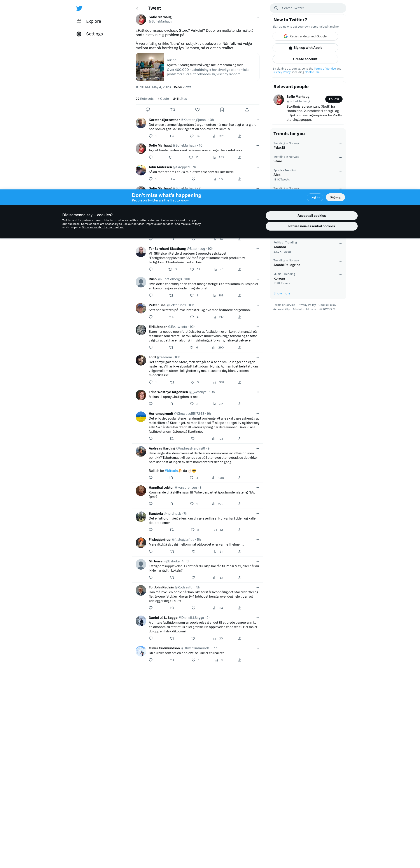Open the Settings gear in sidebar
This screenshot has height=868, width=420.
coord(90,34)
